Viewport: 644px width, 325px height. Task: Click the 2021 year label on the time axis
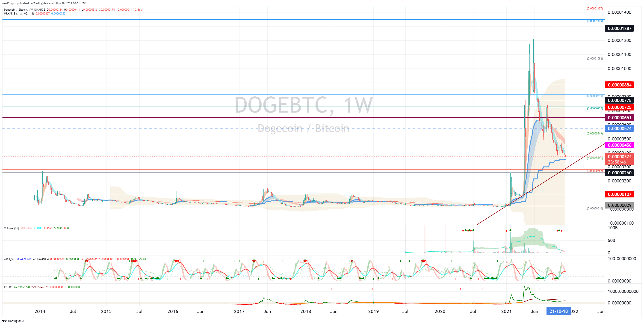tap(506, 311)
